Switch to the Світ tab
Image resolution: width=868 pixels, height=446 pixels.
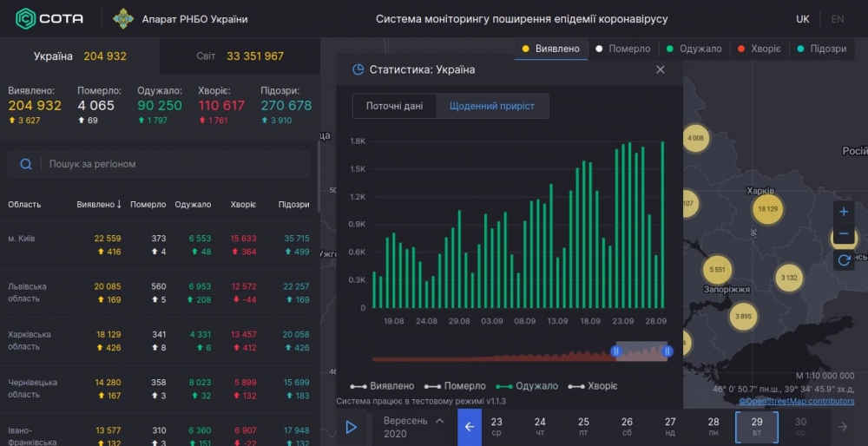(x=240, y=56)
